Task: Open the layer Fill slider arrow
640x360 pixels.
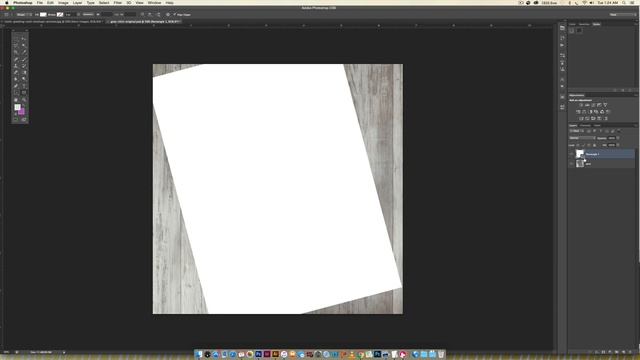Action: tap(618, 145)
